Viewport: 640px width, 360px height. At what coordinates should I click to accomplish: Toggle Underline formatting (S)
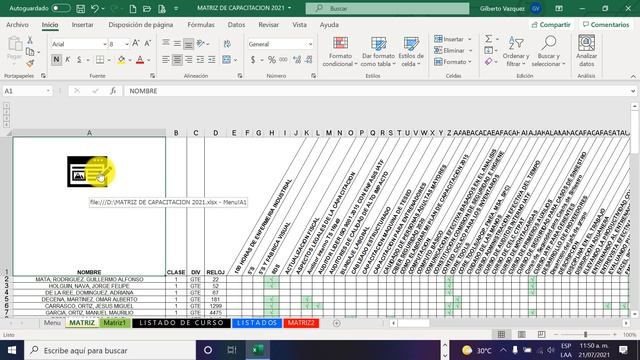[79, 60]
